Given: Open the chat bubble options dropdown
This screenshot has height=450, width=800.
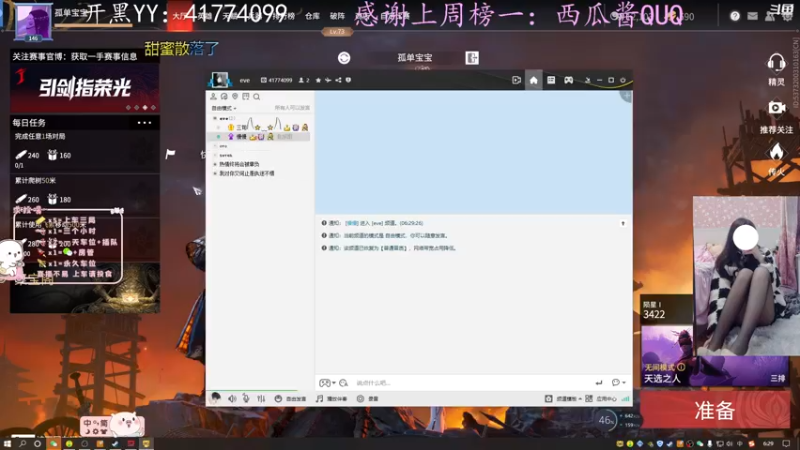Looking at the screenshot, I should 618,383.
